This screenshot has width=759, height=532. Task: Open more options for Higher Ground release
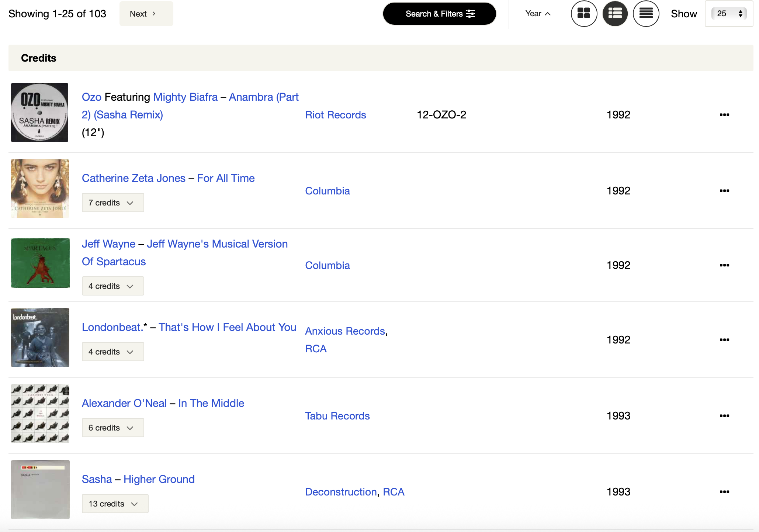724,492
